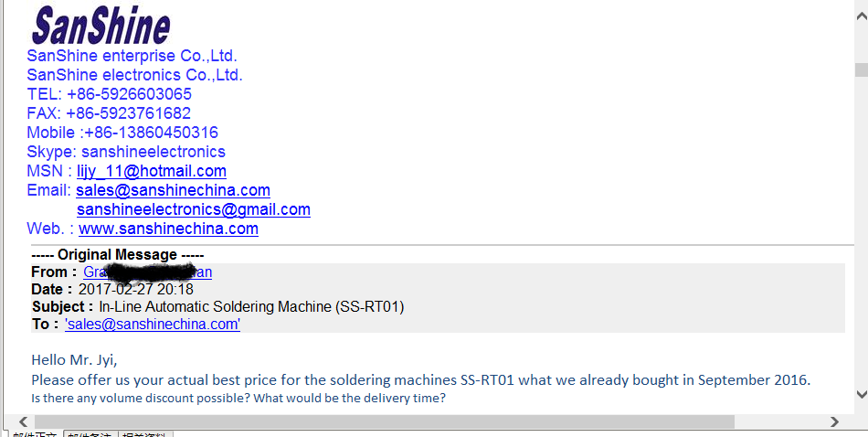Screen dimensions: 868x437
Task: Click the 'sales@sanshinechina.com' recipient in To
Action: 153,324
